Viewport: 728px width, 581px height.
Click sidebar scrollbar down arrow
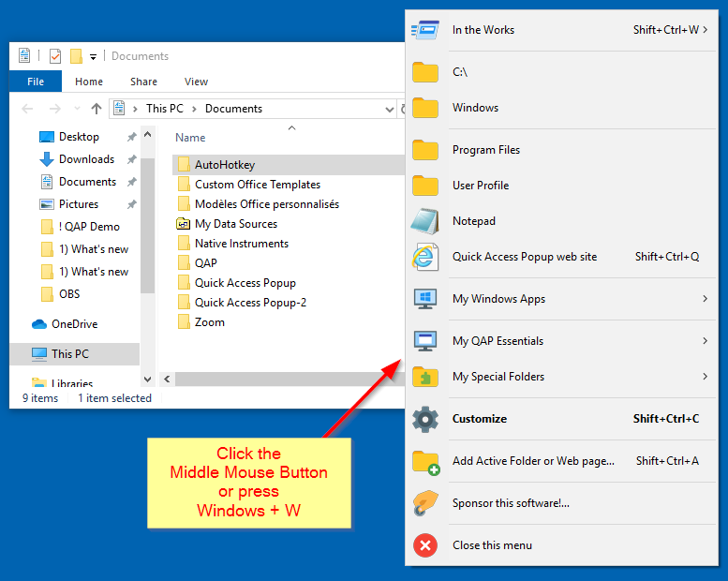tap(148, 380)
